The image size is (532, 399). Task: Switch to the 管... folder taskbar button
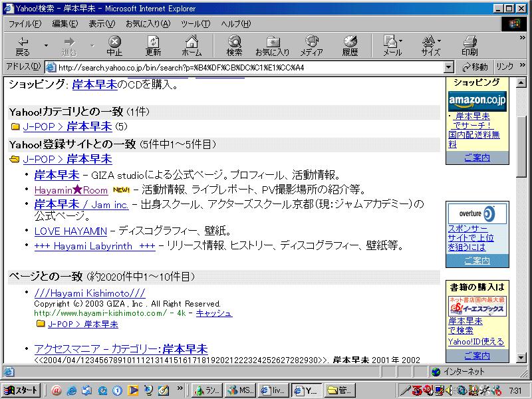click(x=340, y=390)
